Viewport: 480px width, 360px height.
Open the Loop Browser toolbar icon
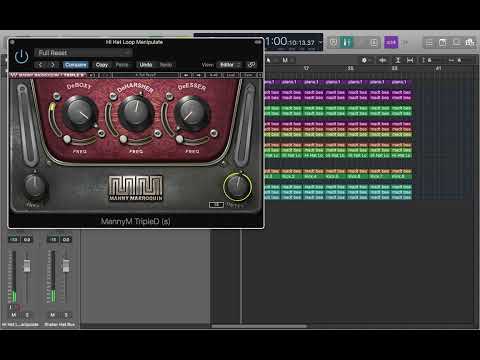456,43
